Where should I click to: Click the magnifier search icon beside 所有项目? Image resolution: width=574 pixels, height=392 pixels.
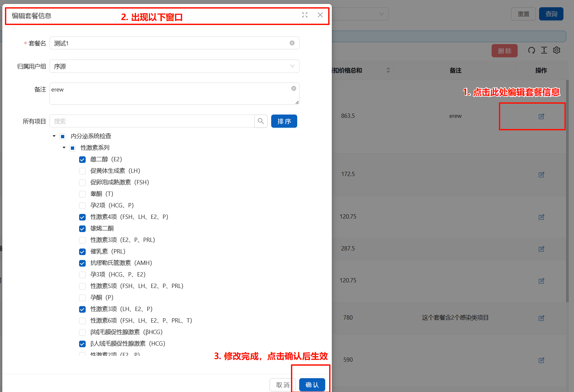pos(261,121)
